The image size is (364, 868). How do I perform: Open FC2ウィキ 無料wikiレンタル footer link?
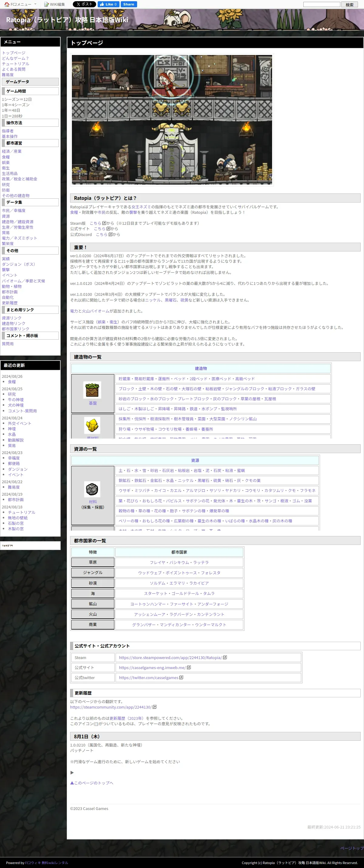[46, 863]
